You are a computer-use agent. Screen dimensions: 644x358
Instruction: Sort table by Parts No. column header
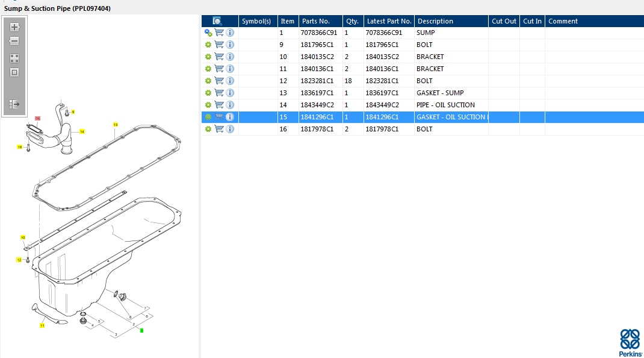[x=320, y=21]
